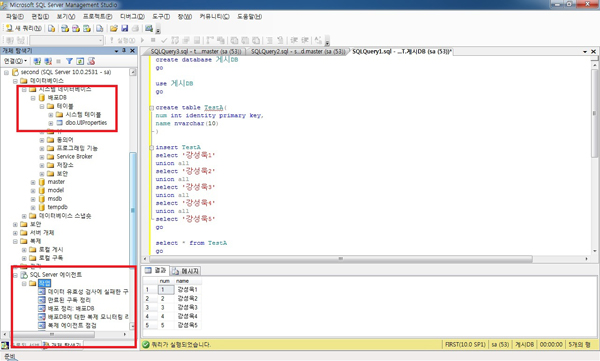Expand the master database node
600x361 pixels.
point(33,182)
